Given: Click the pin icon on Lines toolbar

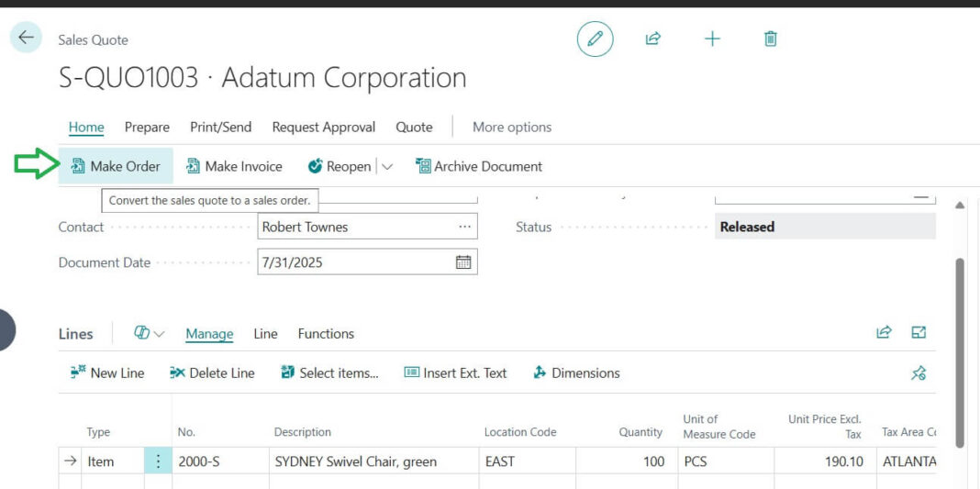Looking at the screenshot, I should click(x=918, y=373).
